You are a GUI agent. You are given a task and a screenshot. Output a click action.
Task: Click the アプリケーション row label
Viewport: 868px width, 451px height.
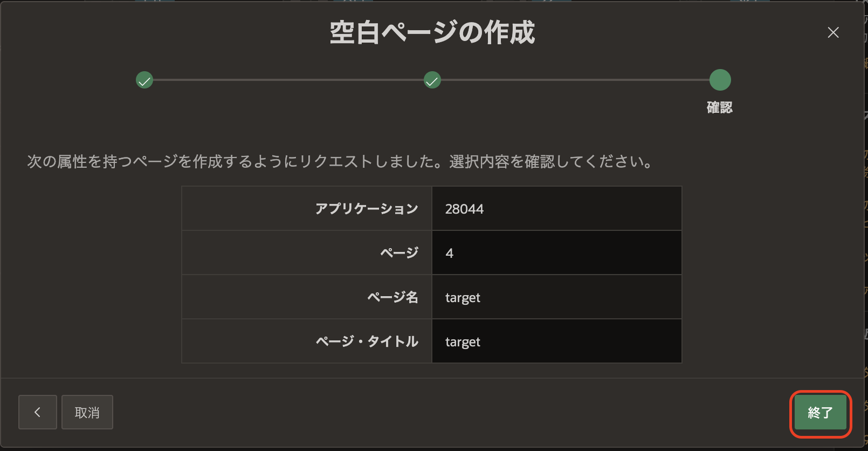pos(367,209)
